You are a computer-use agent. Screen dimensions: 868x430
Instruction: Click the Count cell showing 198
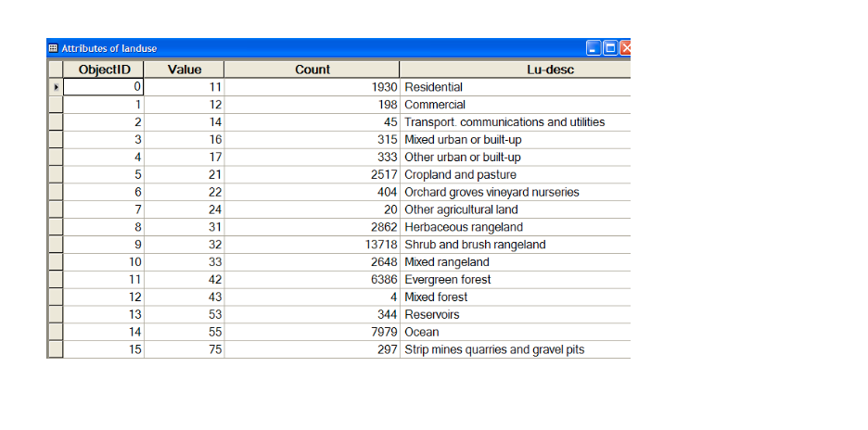click(313, 105)
